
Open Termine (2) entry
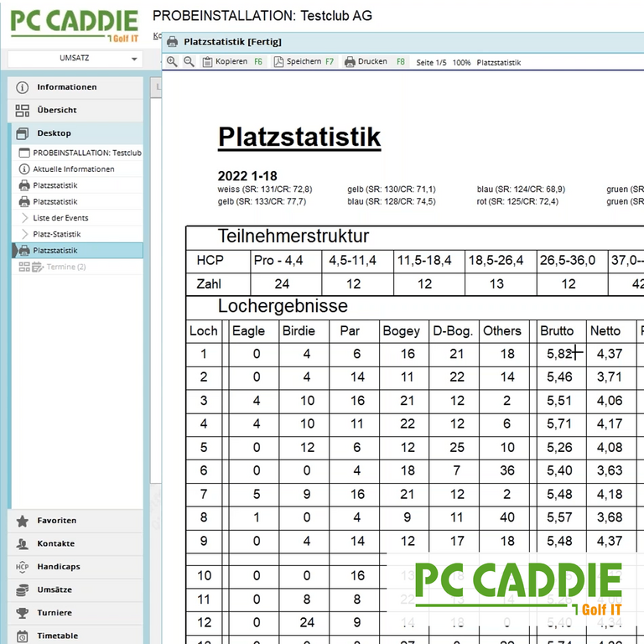[x=77, y=267]
